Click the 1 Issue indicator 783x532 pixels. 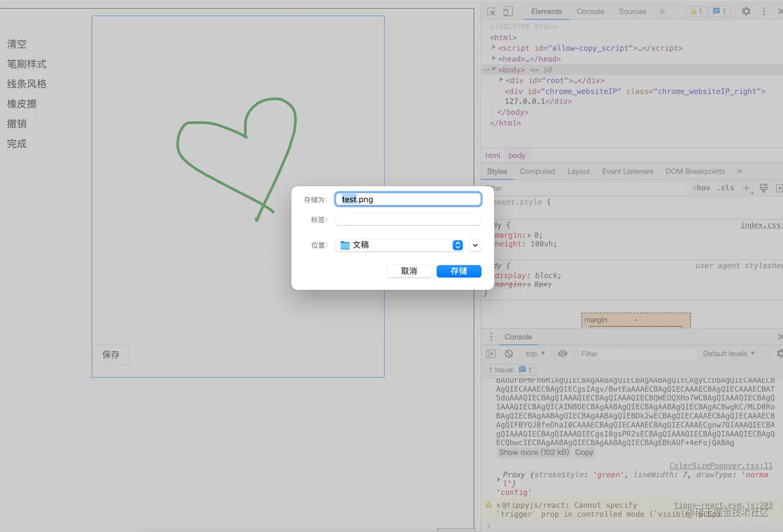(x=510, y=370)
